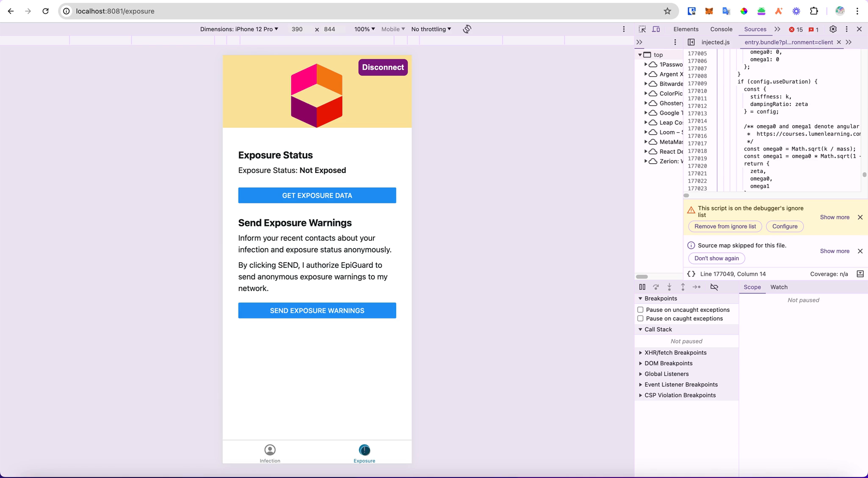The width and height of the screenshot is (868, 478).
Task: Pause script execution
Action: (x=642, y=287)
